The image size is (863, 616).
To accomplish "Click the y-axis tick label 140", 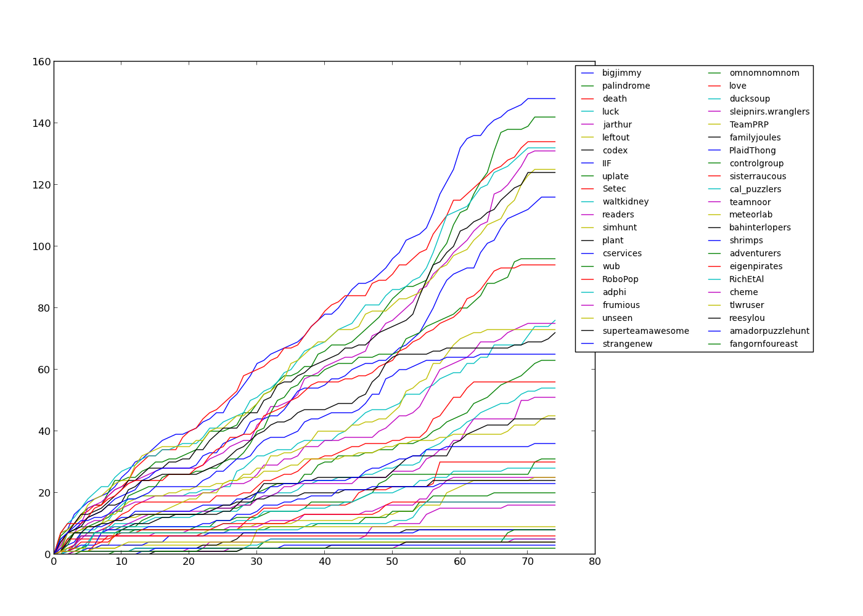I will tap(42, 123).
